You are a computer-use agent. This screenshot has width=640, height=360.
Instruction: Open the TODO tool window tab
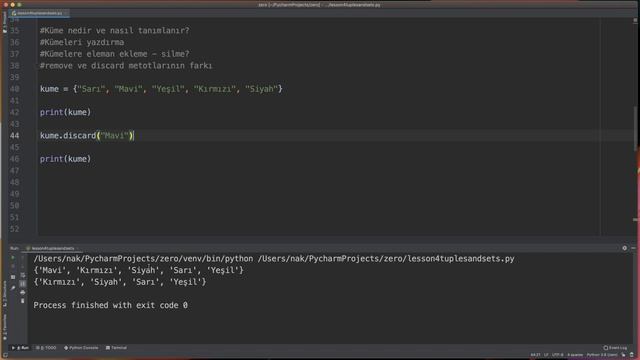(x=46, y=348)
